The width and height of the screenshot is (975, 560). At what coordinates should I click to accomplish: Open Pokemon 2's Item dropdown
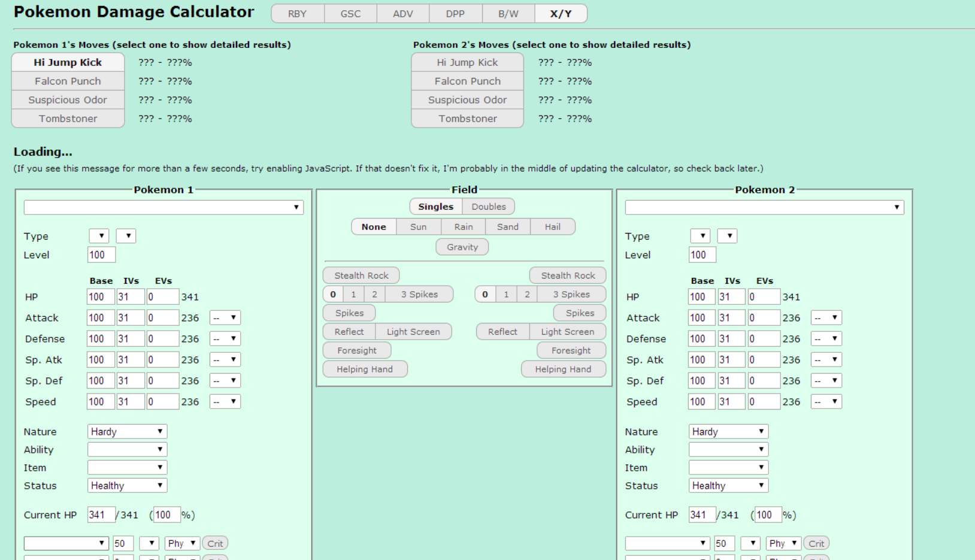(728, 468)
